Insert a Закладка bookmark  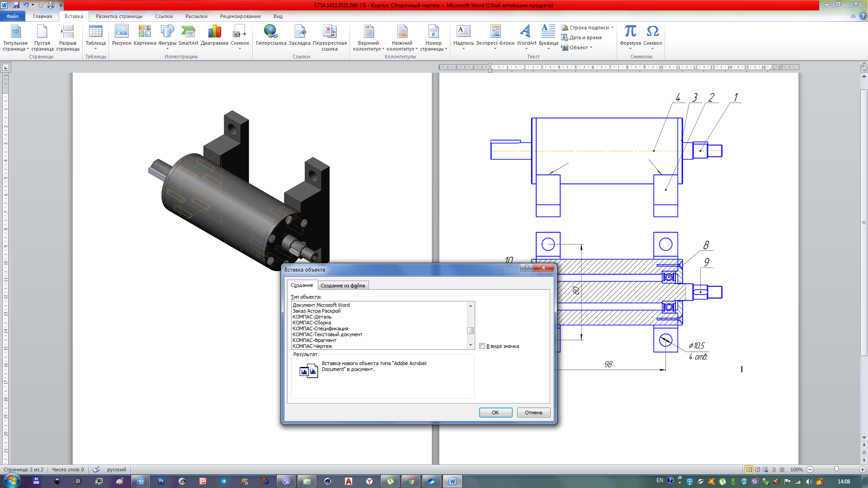(x=299, y=32)
